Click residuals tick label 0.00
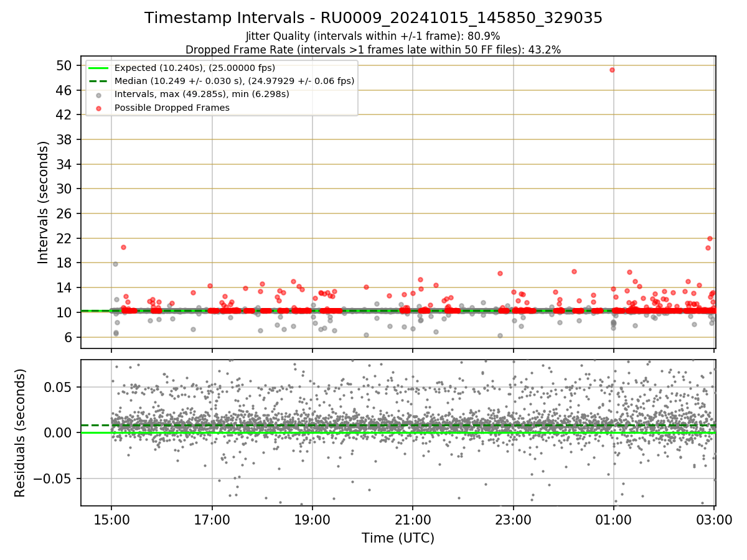Viewport: 747px width, 560px height. click(x=59, y=432)
